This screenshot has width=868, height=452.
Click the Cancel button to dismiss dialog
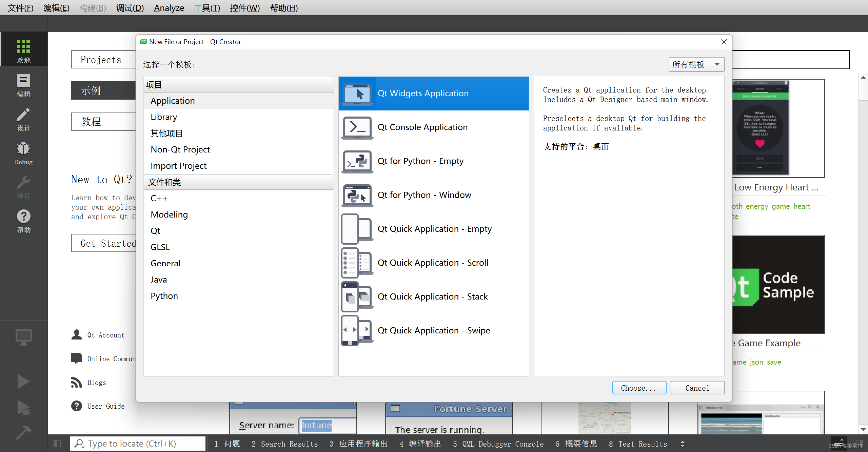696,387
